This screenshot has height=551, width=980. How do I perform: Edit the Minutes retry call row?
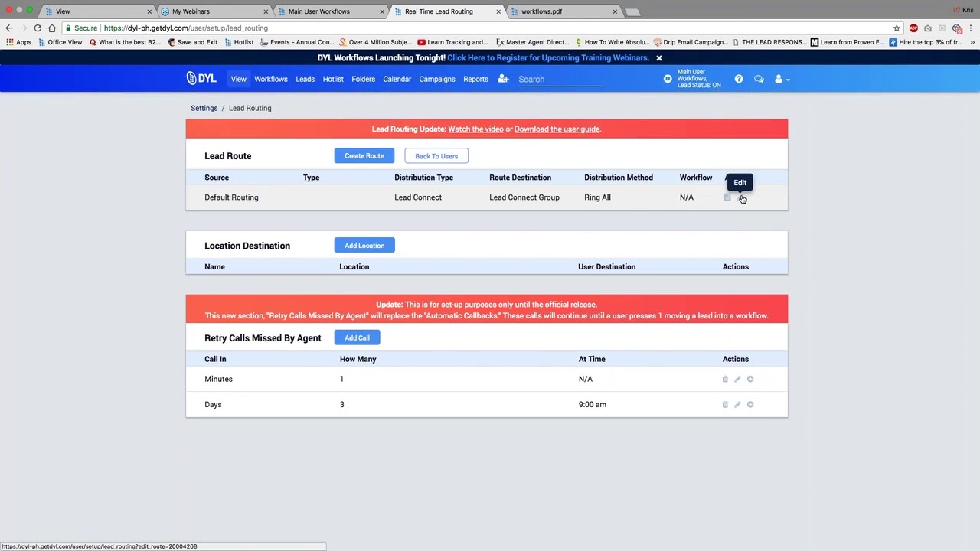737,379
